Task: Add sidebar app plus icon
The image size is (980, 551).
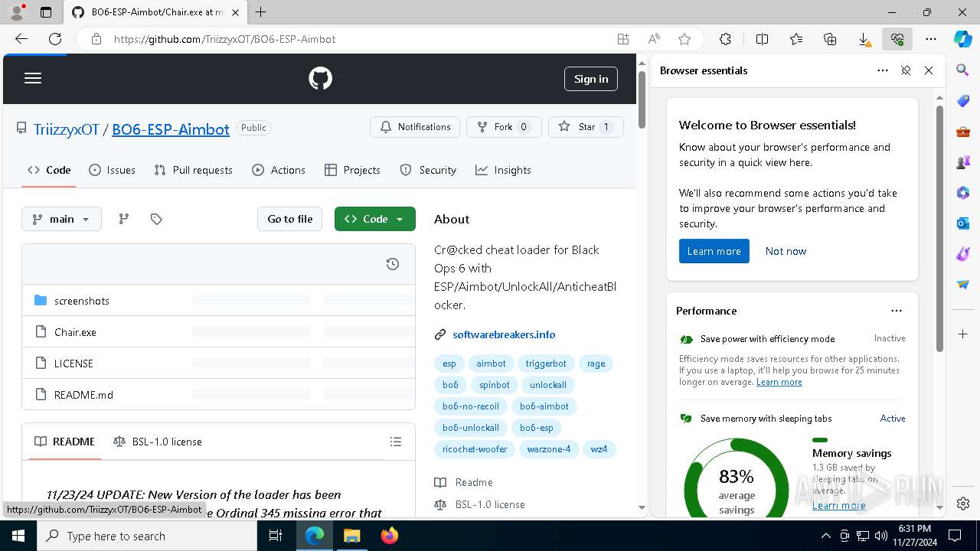Action: coord(963,334)
